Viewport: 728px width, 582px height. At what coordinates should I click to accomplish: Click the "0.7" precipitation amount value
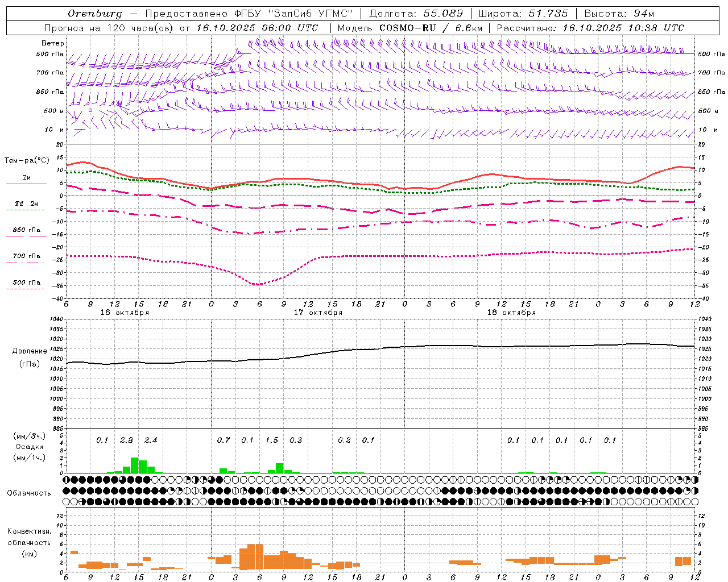click(224, 440)
